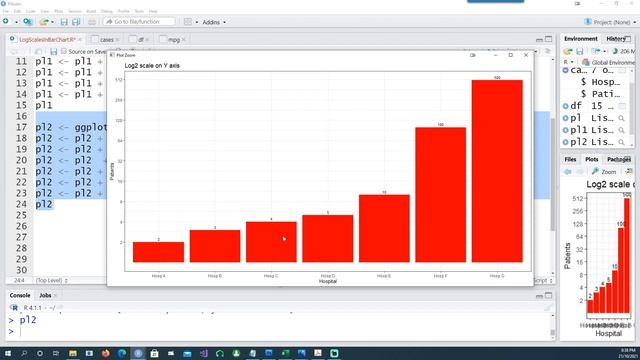640x360 pixels.
Task: Click the load workspace icon in Environment pane
Action: point(568,51)
